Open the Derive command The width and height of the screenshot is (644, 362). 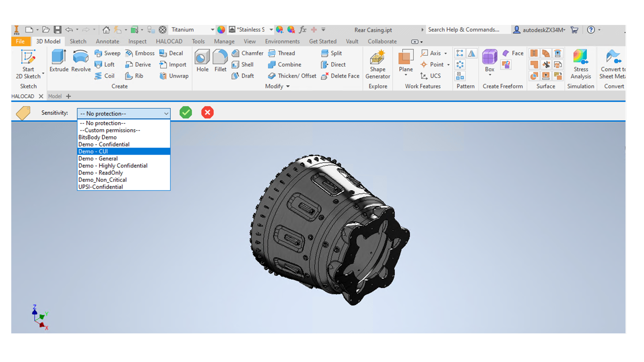pyautogui.click(x=138, y=64)
